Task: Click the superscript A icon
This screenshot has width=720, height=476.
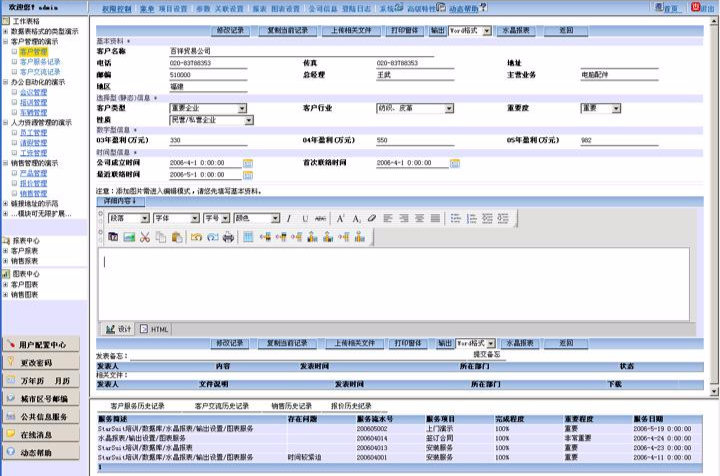Action: pos(340,218)
